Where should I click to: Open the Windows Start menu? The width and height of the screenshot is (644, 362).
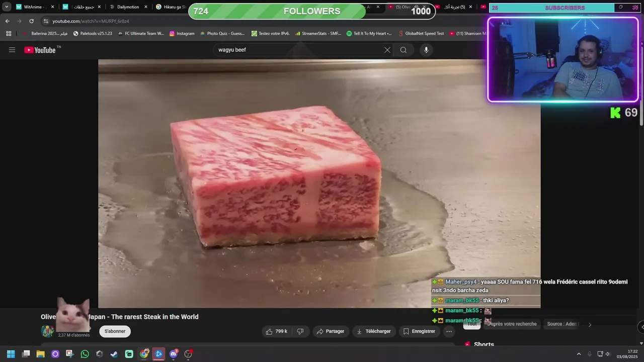point(11,354)
